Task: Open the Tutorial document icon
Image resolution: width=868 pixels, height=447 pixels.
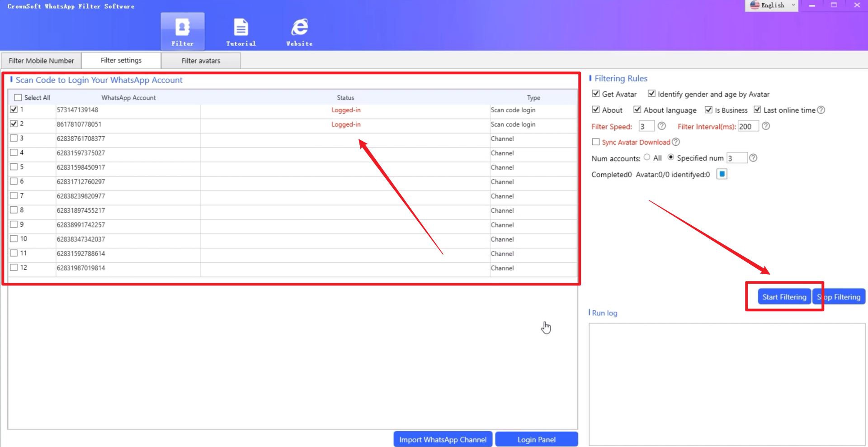Action: pyautogui.click(x=241, y=31)
